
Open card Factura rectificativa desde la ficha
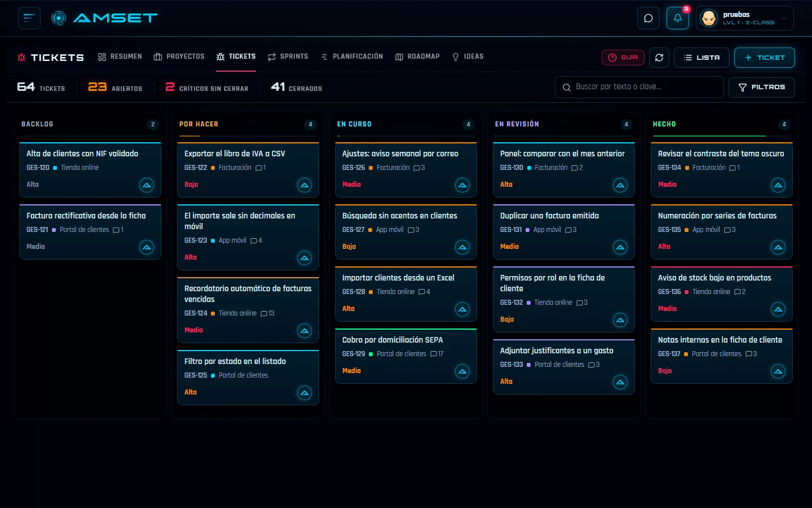[x=90, y=232]
